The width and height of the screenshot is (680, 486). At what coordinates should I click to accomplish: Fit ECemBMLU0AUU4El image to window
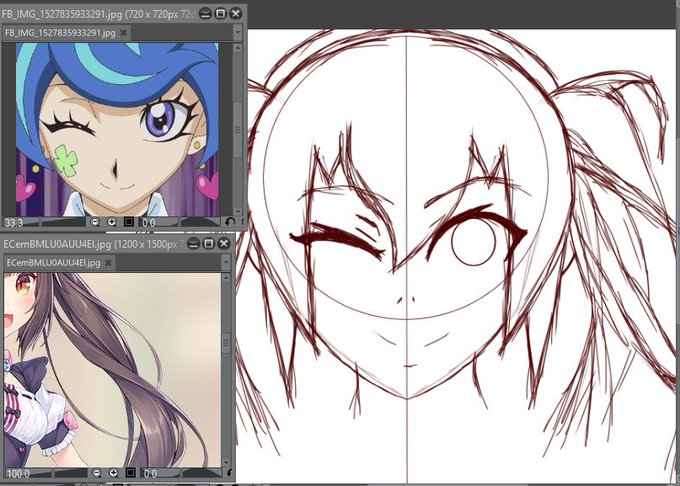130,473
